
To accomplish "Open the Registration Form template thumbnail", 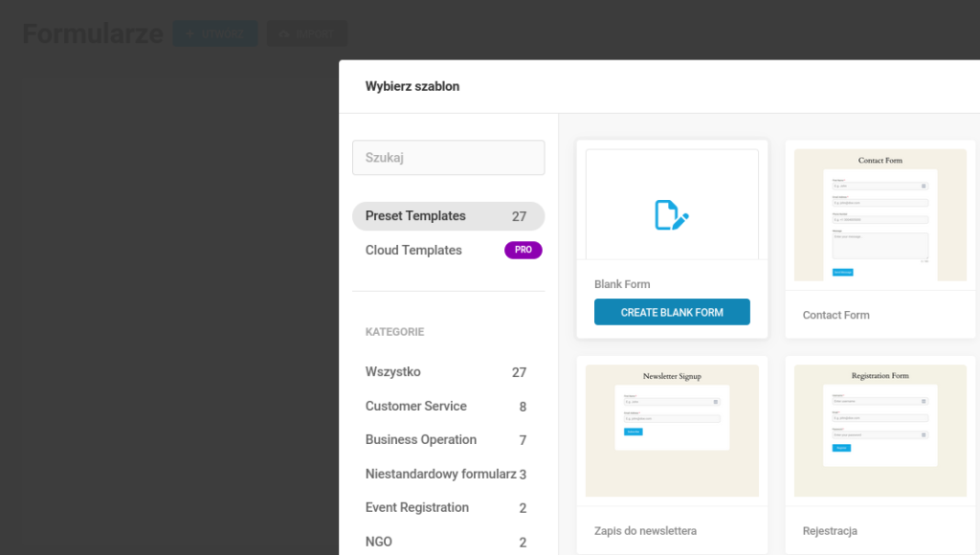I will (x=880, y=431).
